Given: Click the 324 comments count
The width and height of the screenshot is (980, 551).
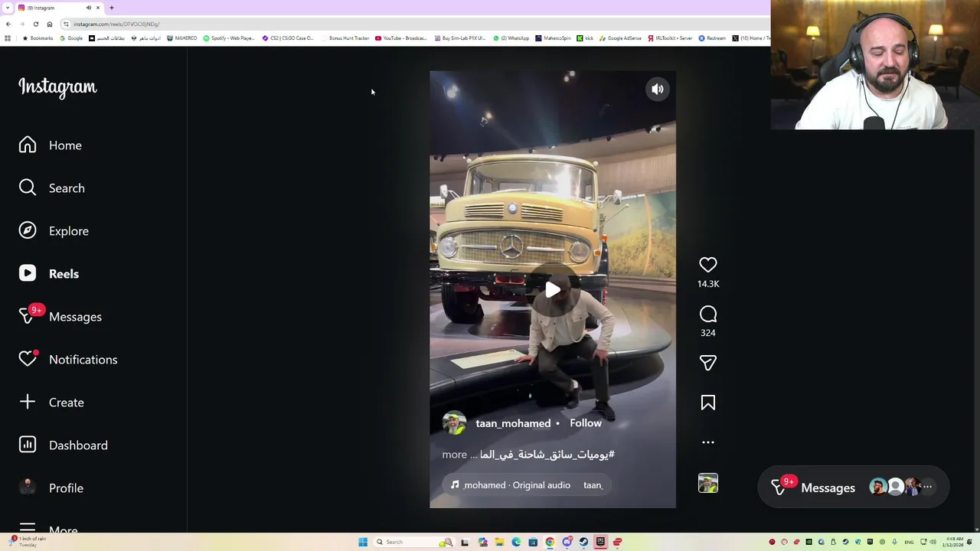Looking at the screenshot, I should [x=708, y=333].
